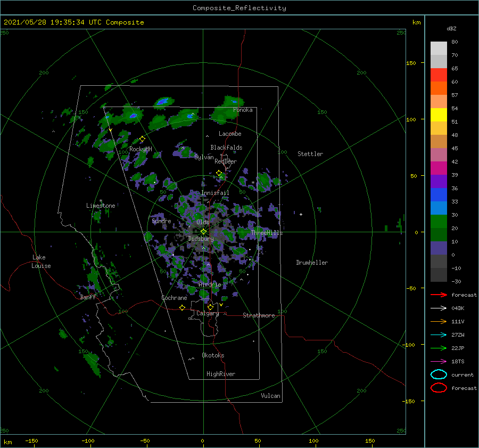The height and width of the screenshot is (448, 479).
Task: Click the Innisfail city label
Action: [x=215, y=193]
